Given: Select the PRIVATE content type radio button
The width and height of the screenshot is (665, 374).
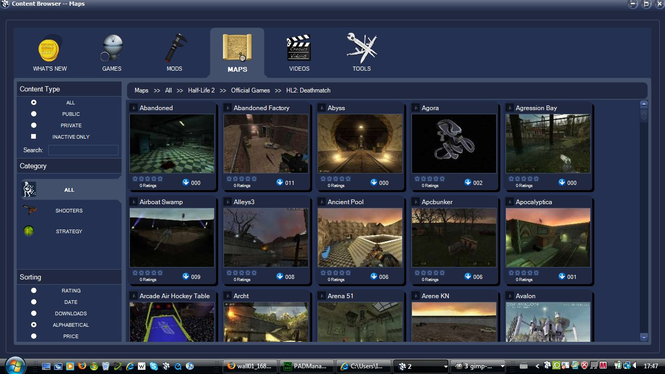Looking at the screenshot, I should coord(34,125).
